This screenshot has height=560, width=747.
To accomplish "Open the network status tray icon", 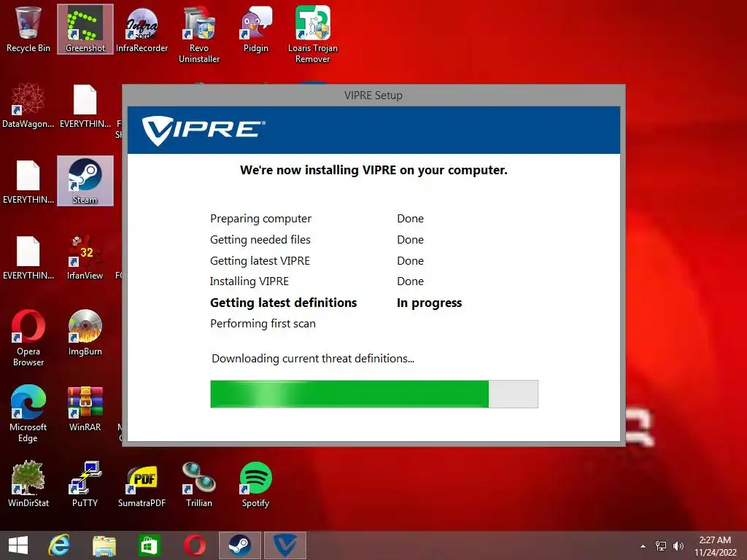I will [x=661, y=546].
